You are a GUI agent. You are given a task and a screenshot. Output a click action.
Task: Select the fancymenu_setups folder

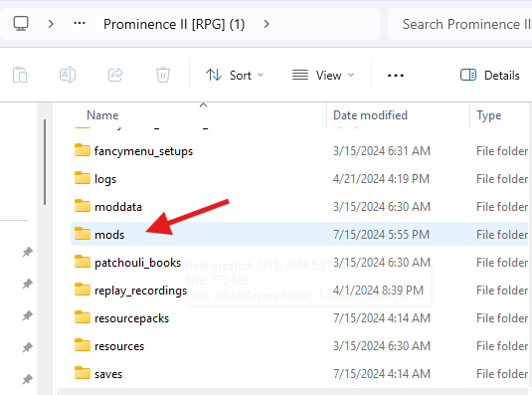click(299, 150)
